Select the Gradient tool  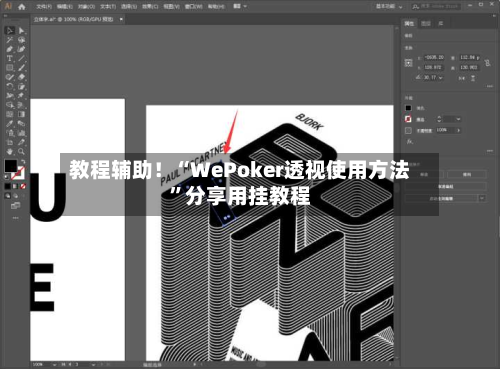21,114
